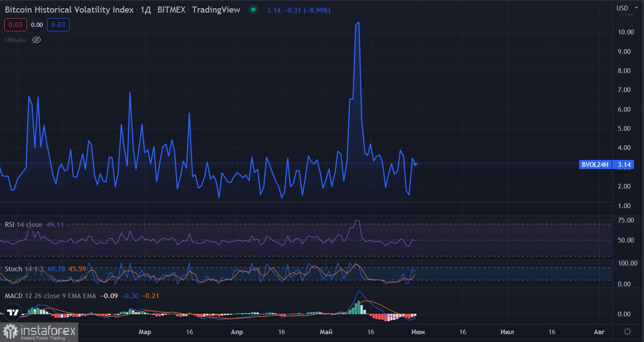Click the Объём volume label
Screen dimensions: 644x342
[16, 40]
